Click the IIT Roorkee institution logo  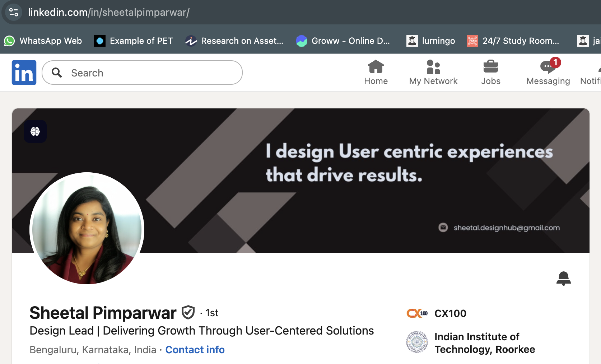tap(416, 342)
